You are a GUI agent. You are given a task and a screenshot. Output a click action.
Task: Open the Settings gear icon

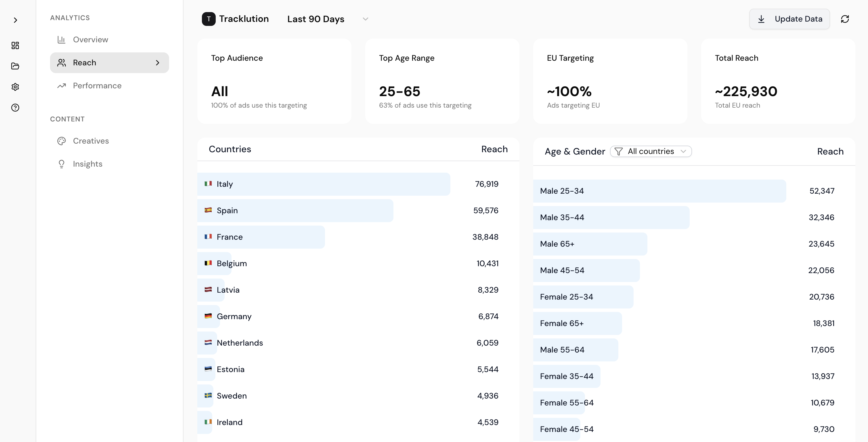[15, 87]
